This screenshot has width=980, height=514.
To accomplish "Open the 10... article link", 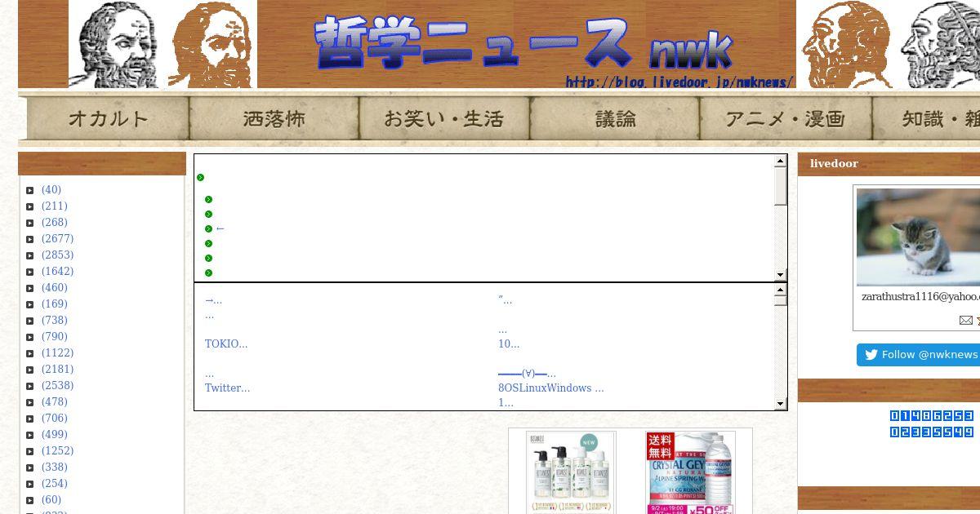I will (x=509, y=344).
